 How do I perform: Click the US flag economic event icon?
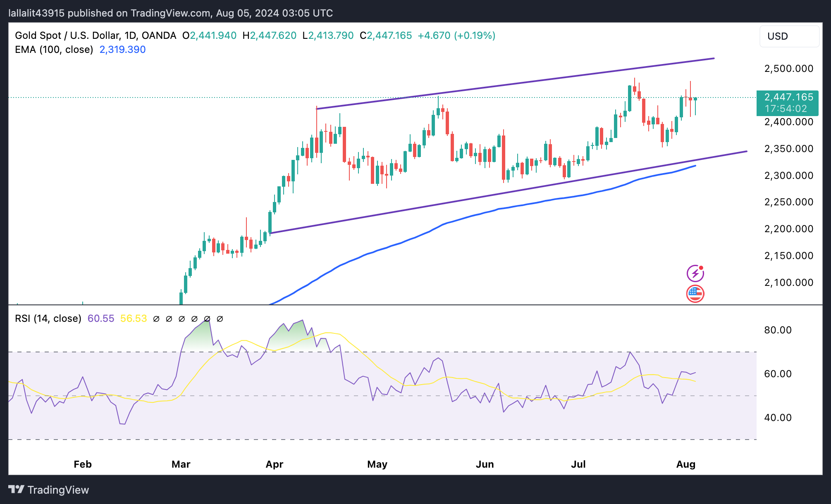[x=695, y=294]
